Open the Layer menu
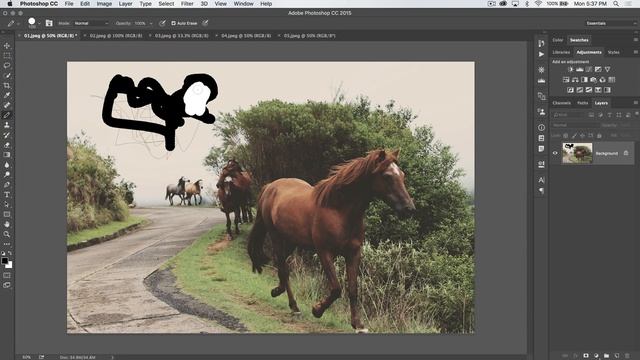Image resolution: width=640 pixels, height=360 pixels. point(125,4)
